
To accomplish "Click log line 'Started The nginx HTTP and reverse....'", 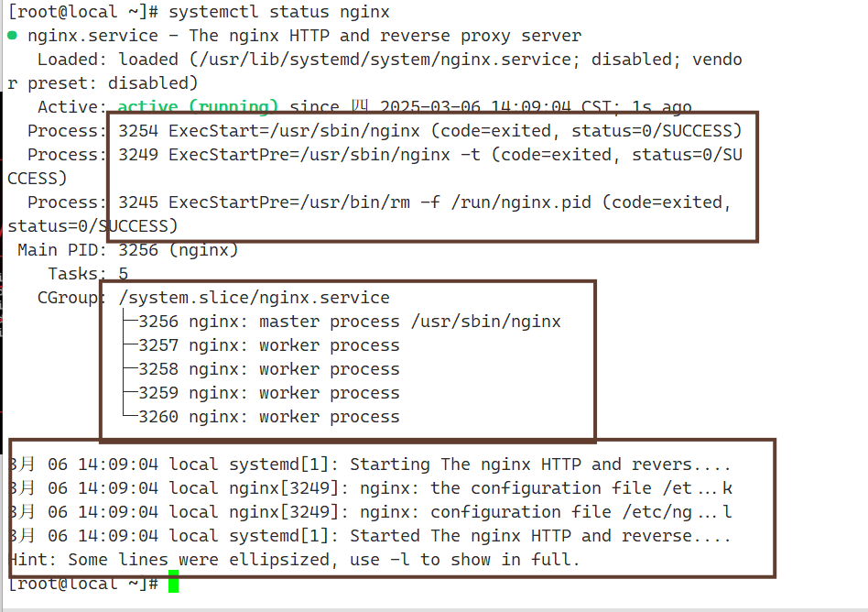I will 370,536.
